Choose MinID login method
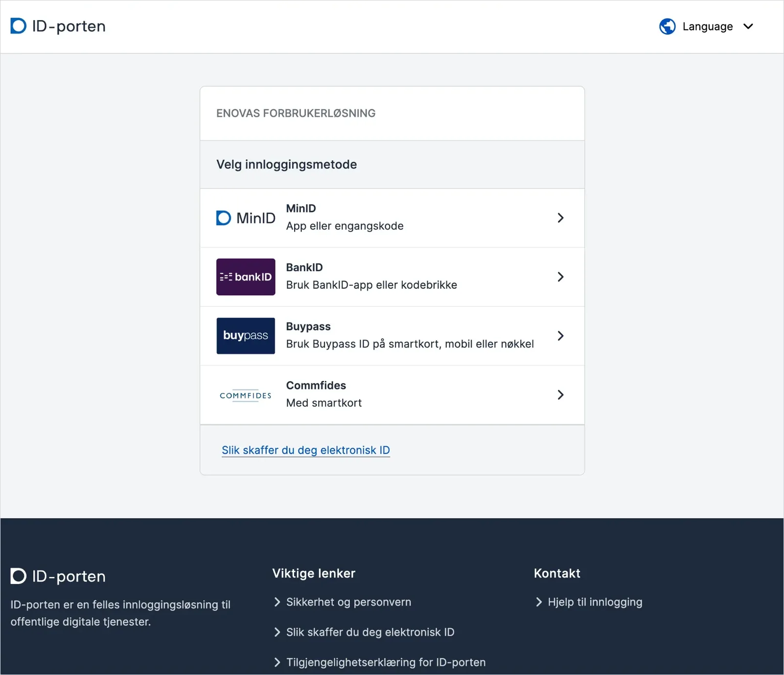The width and height of the screenshot is (784, 675). 392,218
